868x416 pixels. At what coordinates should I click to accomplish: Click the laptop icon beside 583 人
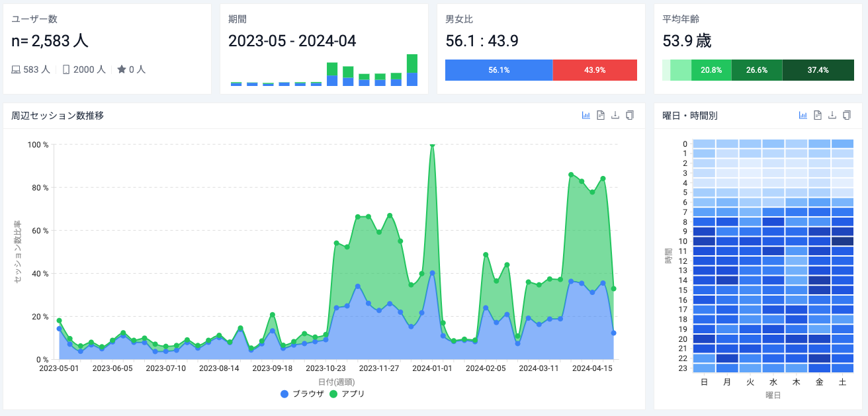(16, 69)
